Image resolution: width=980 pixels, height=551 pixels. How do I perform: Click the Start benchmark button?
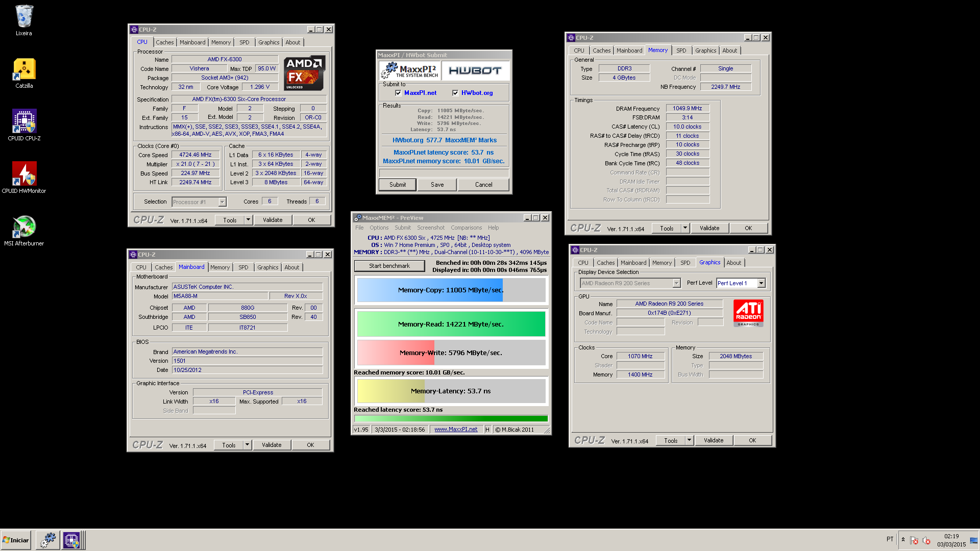tap(389, 266)
